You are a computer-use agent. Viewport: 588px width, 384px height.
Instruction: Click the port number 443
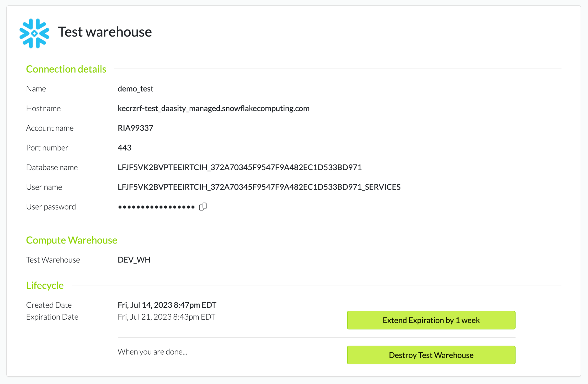click(x=124, y=148)
